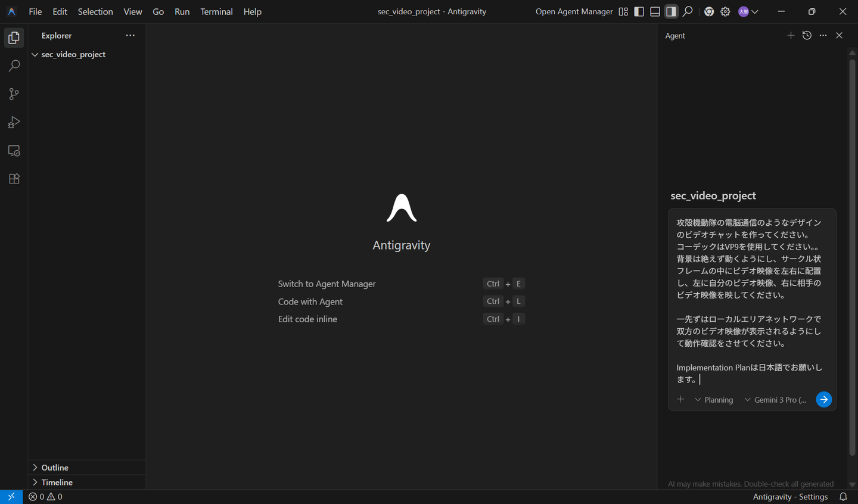This screenshot has width=858, height=504.
Task: Start a new Agent conversation with plus icon
Action: click(x=791, y=35)
